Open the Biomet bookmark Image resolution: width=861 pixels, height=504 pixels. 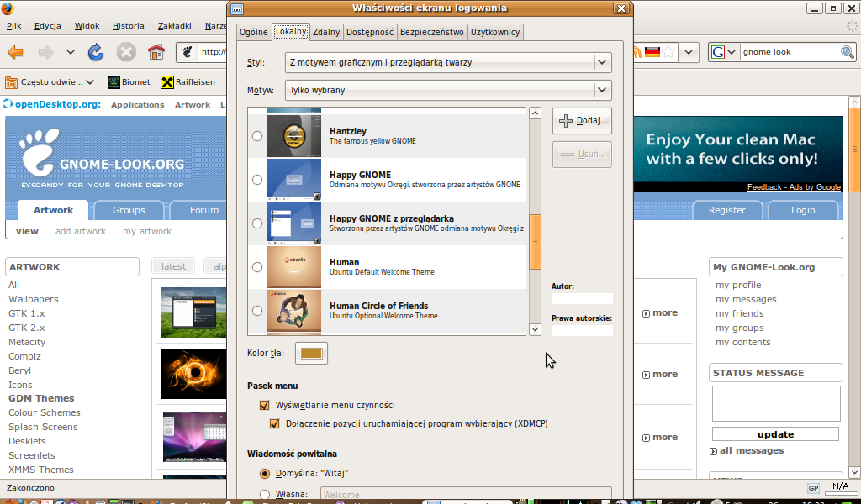[129, 82]
